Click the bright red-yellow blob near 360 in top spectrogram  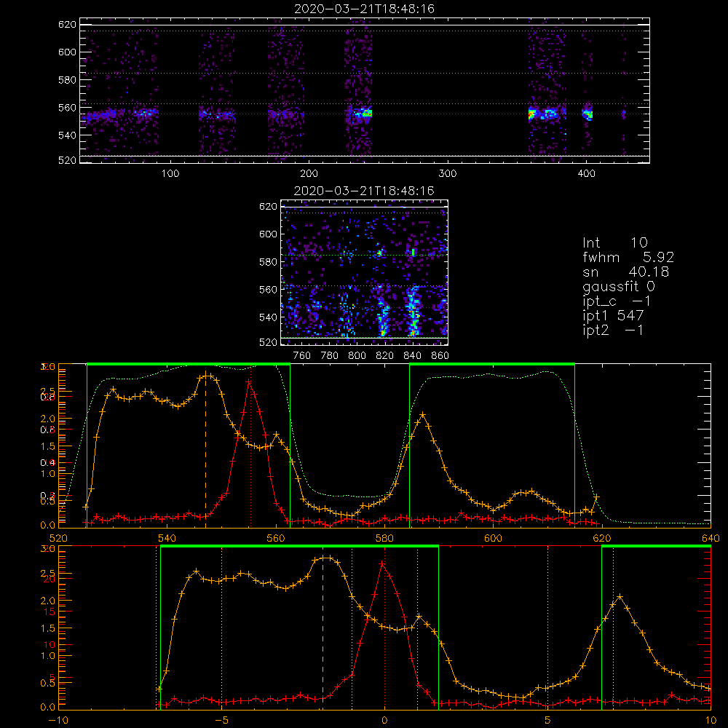(x=532, y=114)
